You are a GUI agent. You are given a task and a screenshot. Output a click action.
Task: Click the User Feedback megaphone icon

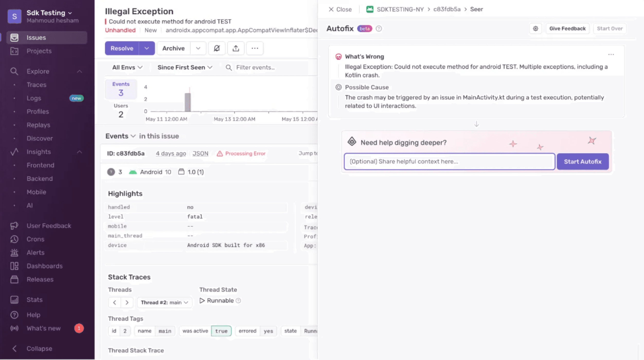[14, 226]
